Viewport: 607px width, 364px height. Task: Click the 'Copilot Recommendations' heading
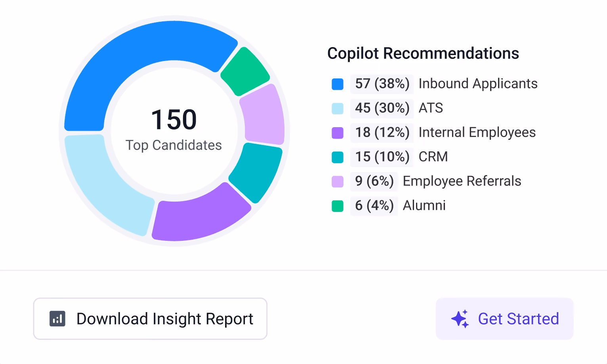pos(423,53)
